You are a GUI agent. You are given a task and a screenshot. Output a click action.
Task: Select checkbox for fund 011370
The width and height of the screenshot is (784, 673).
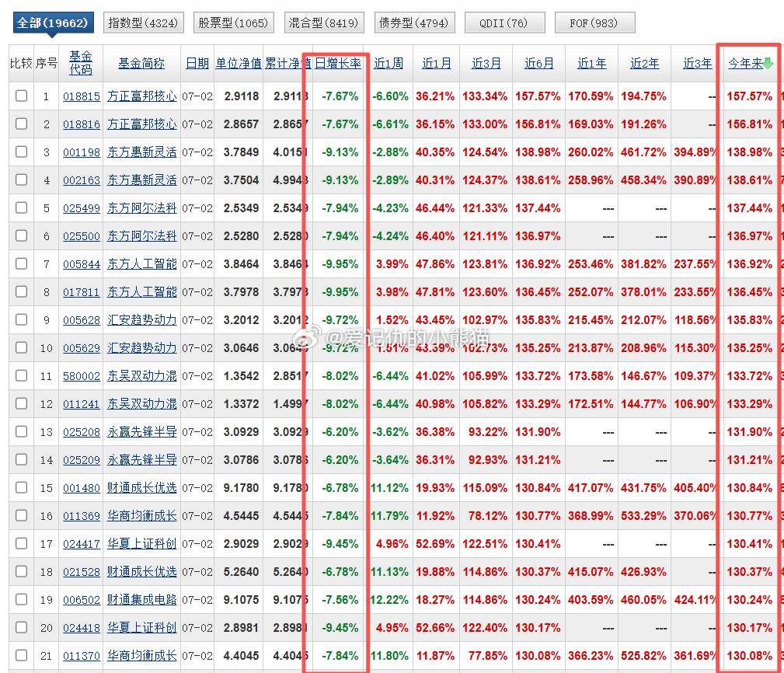22,655
